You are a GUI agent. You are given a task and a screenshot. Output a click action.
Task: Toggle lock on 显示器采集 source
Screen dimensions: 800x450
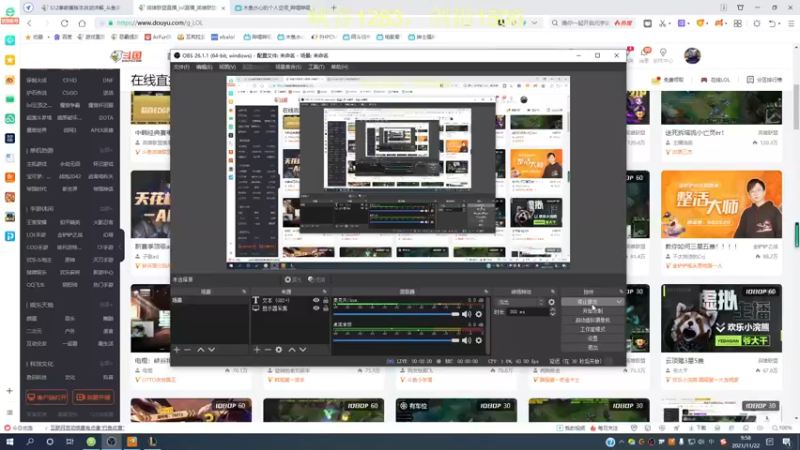pos(326,308)
